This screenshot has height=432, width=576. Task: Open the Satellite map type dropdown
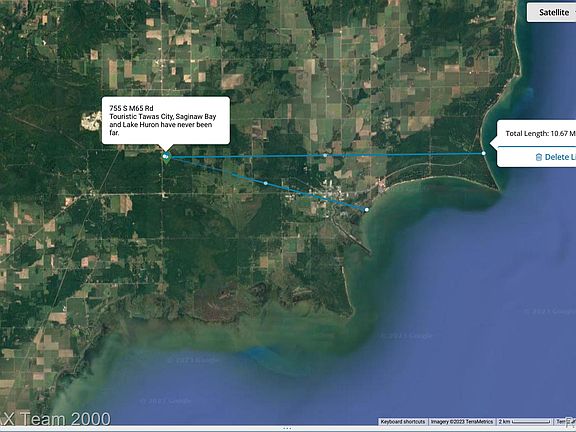click(551, 12)
